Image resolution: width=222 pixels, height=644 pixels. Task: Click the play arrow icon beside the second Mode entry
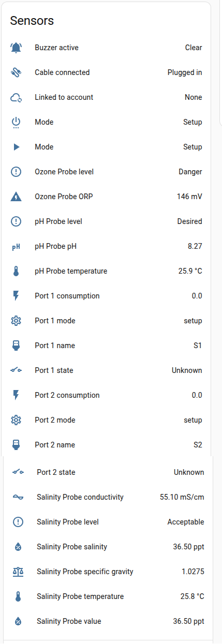[16, 147]
